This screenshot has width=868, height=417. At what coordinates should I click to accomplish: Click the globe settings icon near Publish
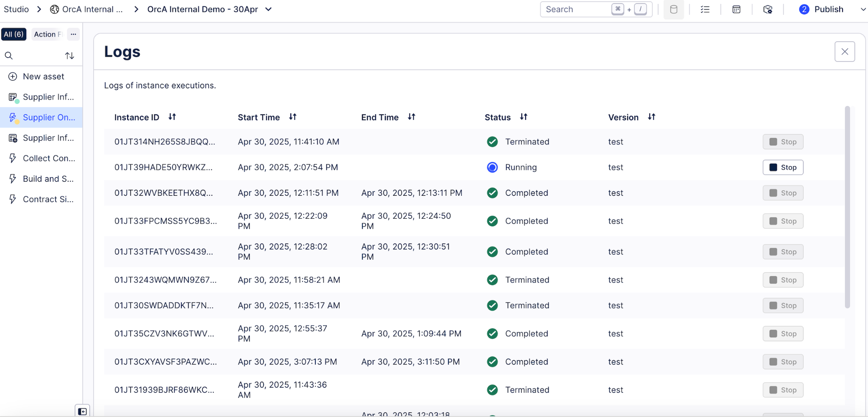coord(768,9)
